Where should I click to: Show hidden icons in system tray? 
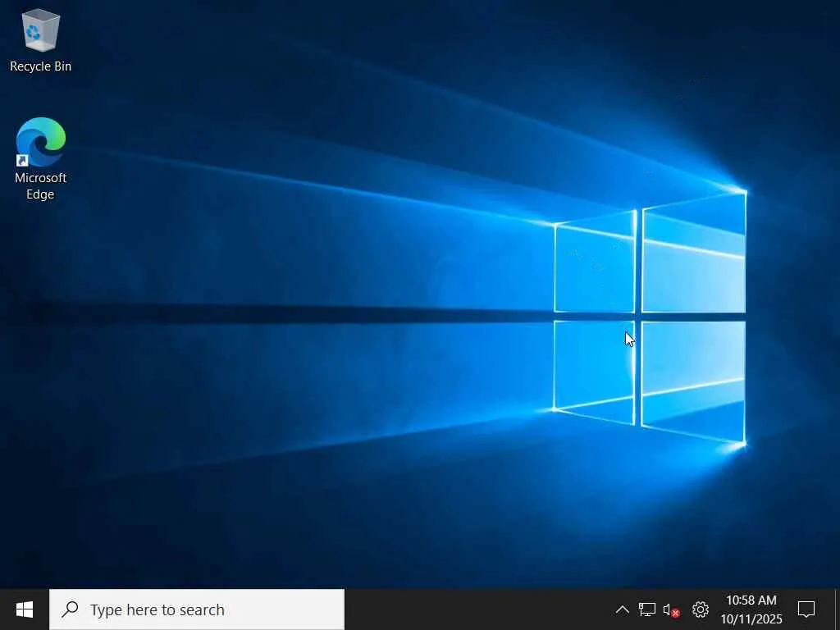(x=622, y=609)
